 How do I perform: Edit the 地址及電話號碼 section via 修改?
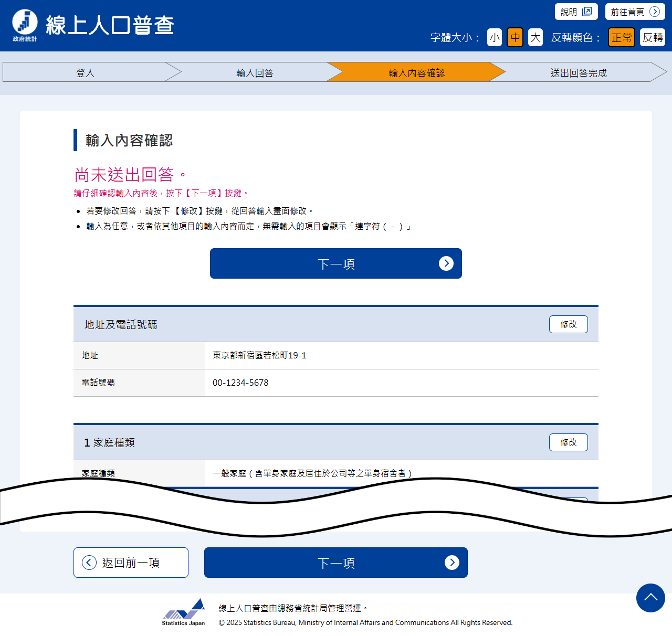pyautogui.click(x=568, y=324)
